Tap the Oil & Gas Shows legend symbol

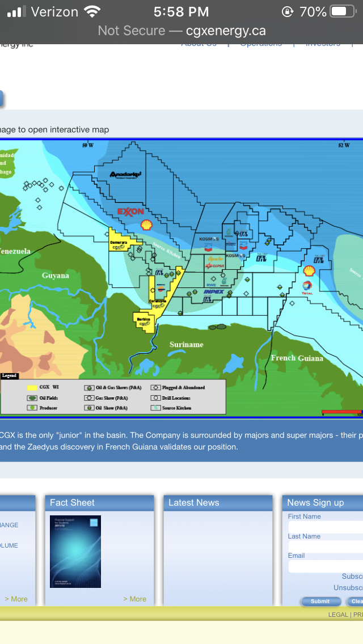click(x=89, y=388)
